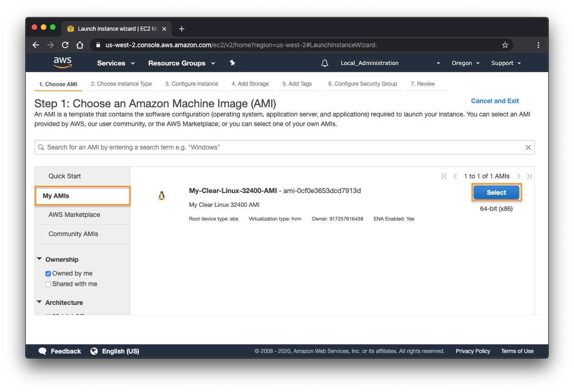
Task: Click the "Virtualization type: hvm" text
Action: [275, 219]
